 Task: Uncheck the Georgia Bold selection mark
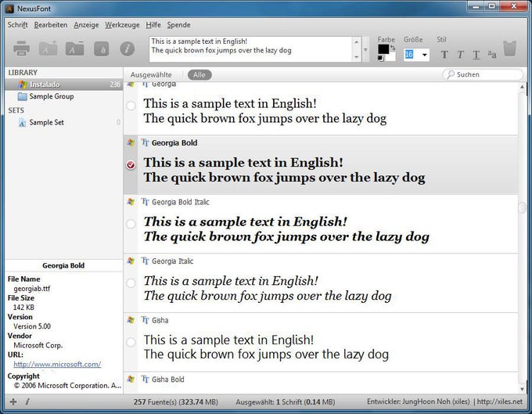[x=131, y=164]
